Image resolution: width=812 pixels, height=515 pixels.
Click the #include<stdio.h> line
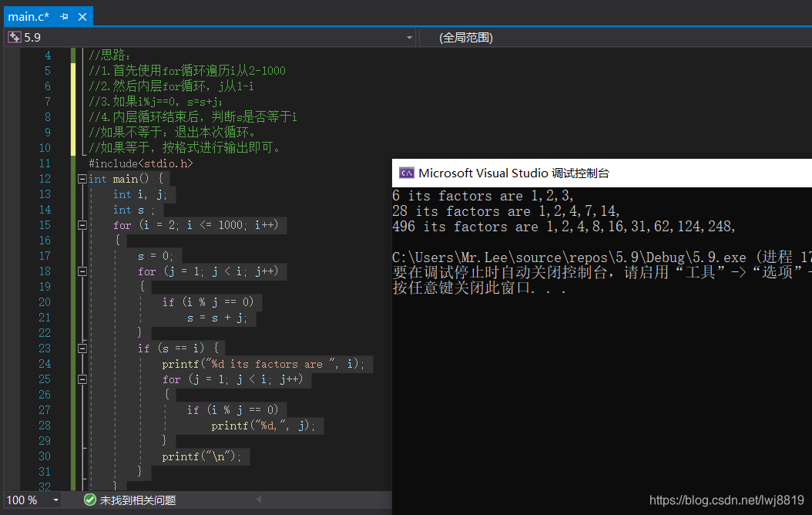[x=140, y=163]
